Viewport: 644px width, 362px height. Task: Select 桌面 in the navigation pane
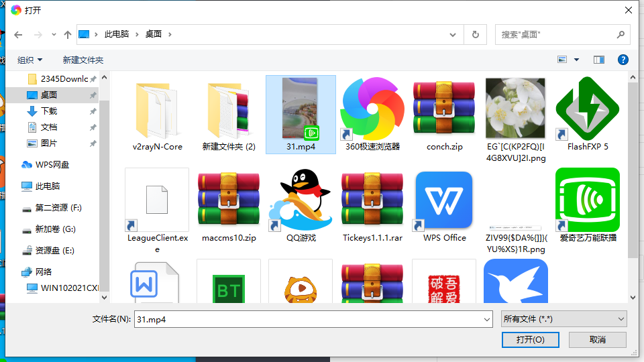[52, 95]
